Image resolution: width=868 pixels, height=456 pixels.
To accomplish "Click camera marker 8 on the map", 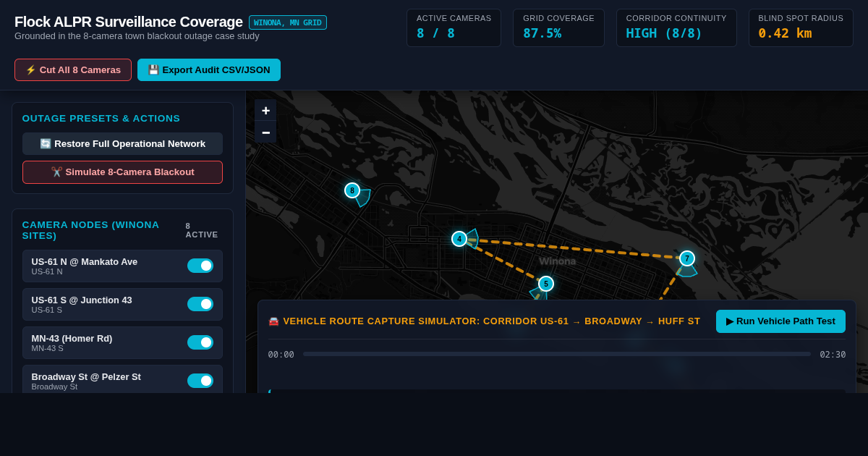I will 352,190.
